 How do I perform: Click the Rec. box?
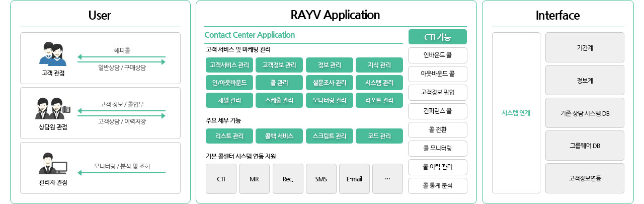tap(288, 179)
